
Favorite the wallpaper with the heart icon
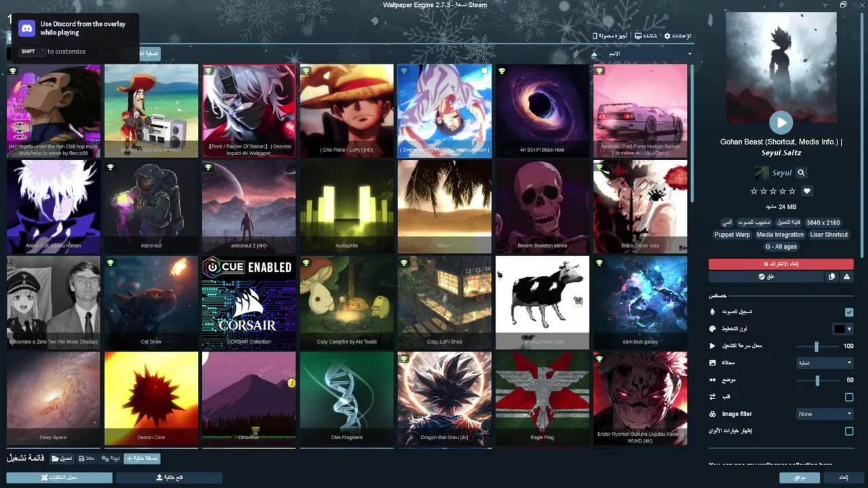pyautogui.click(x=807, y=191)
